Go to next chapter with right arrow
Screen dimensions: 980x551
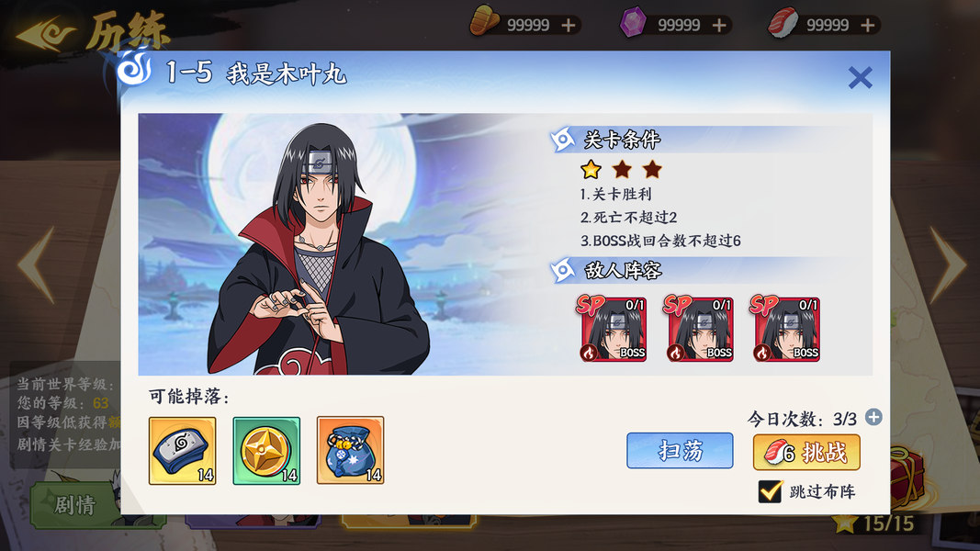(948, 264)
